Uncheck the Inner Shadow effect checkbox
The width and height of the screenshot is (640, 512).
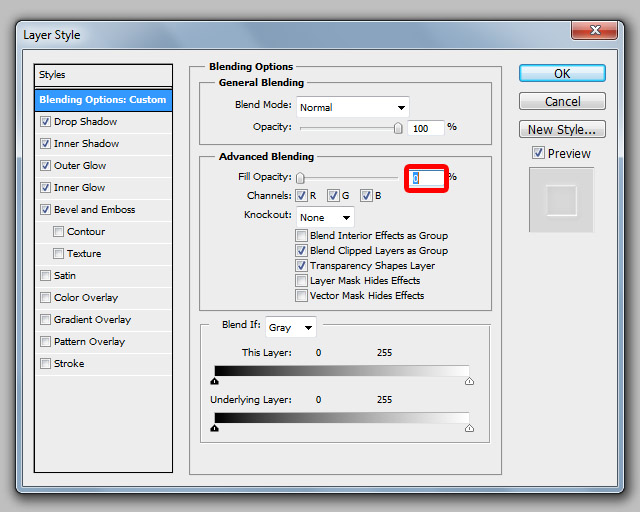(x=45, y=144)
